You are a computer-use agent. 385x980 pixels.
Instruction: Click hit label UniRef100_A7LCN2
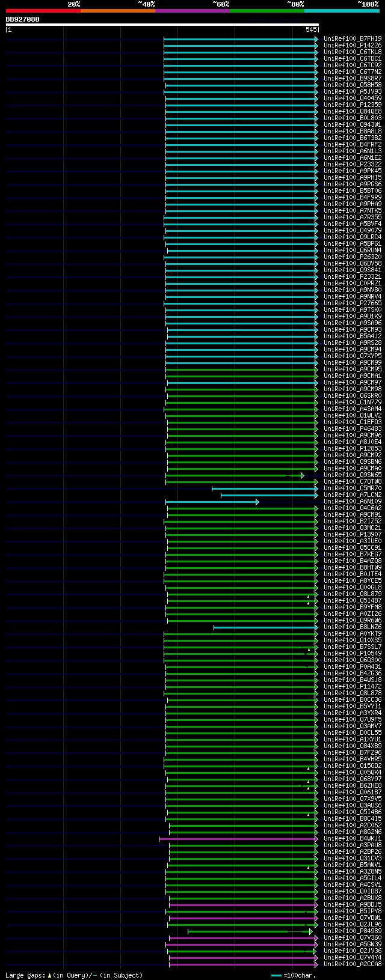pyautogui.click(x=353, y=495)
